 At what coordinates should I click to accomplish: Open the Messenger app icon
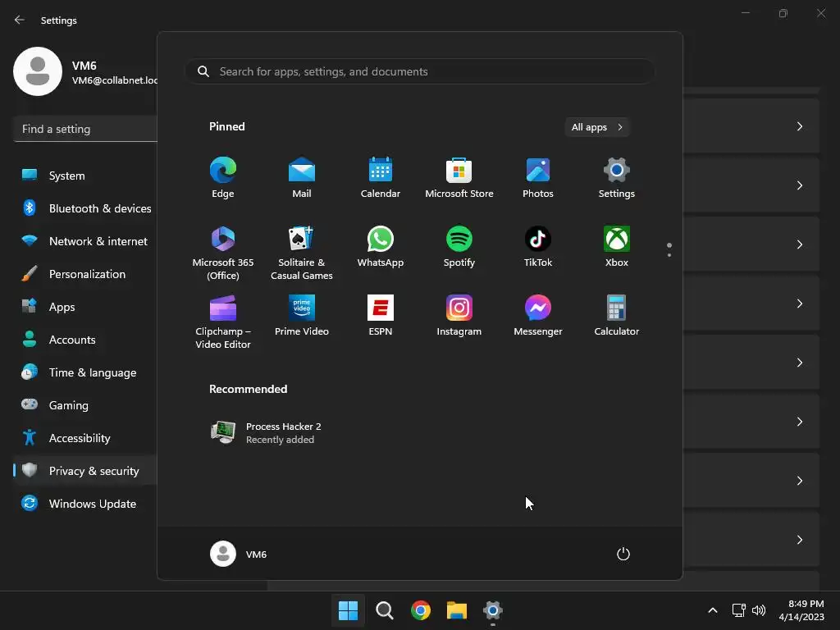pos(538,316)
